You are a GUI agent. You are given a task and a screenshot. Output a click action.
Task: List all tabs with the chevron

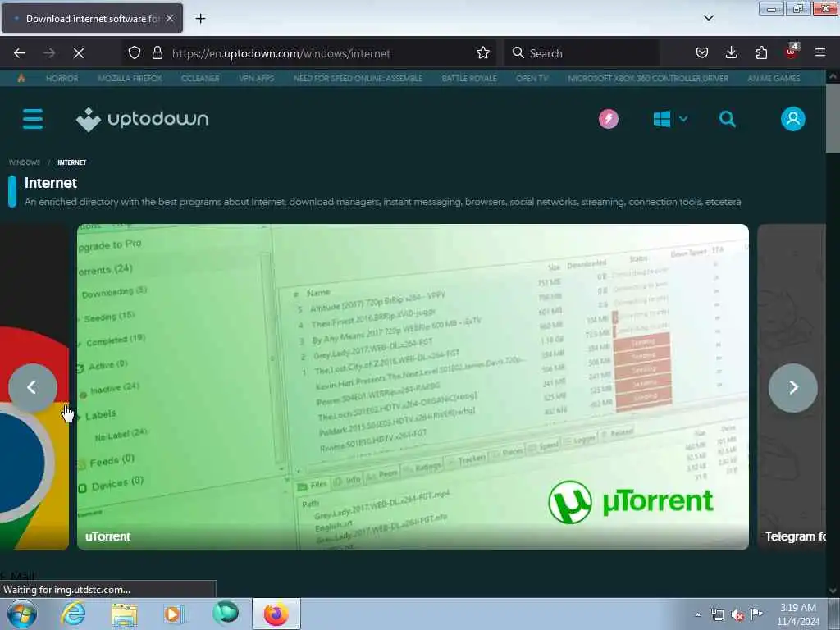coord(708,18)
